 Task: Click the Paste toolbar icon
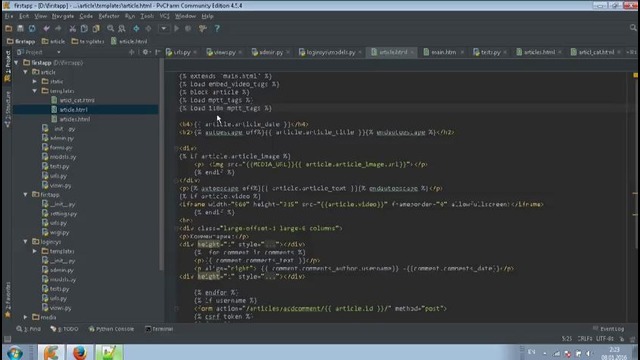(96, 29)
